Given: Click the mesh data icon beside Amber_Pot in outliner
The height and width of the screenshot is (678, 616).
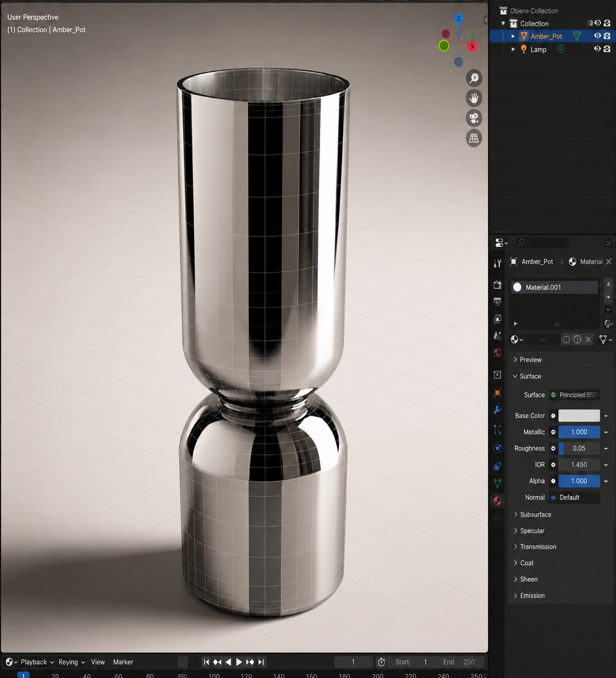Looking at the screenshot, I should pos(576,36).
